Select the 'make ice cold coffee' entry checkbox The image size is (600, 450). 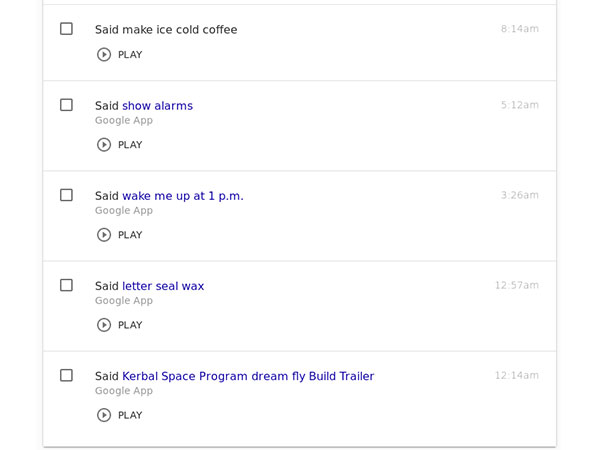(66, 29)
